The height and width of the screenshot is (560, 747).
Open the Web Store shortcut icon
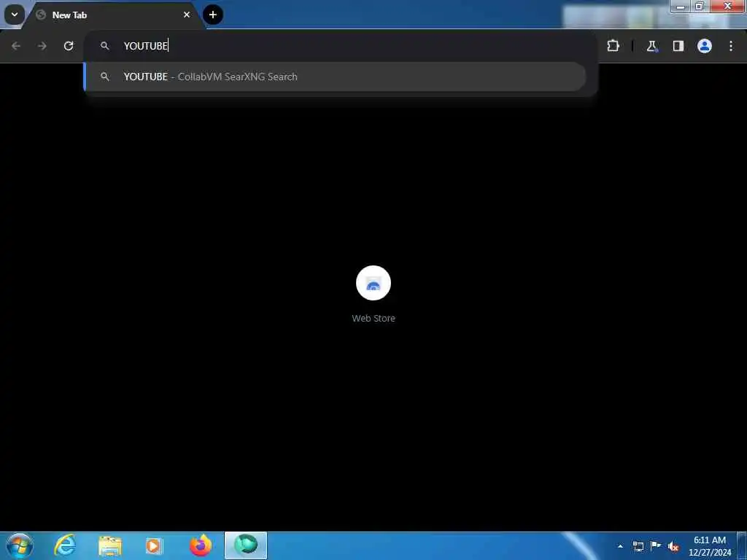click(x=373, y=283)
